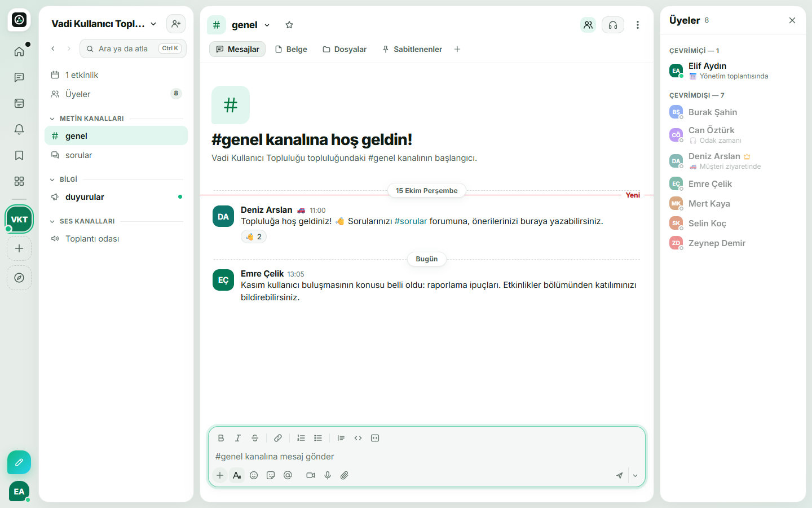Open send options dropdown arrow
Screen dimensions: 812x508
point(636,475)
